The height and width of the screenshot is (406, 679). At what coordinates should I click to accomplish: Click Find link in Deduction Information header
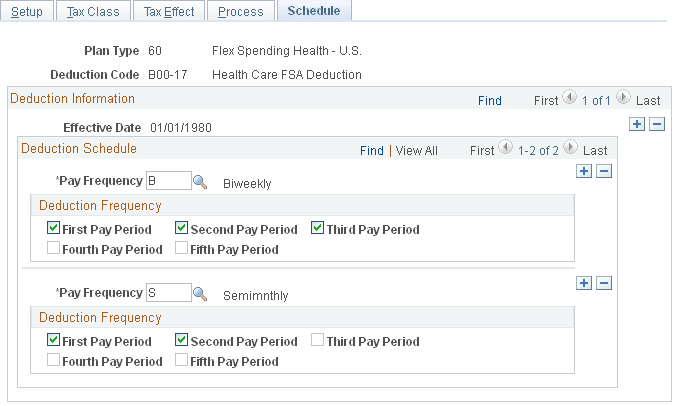[x=489, y=100]
